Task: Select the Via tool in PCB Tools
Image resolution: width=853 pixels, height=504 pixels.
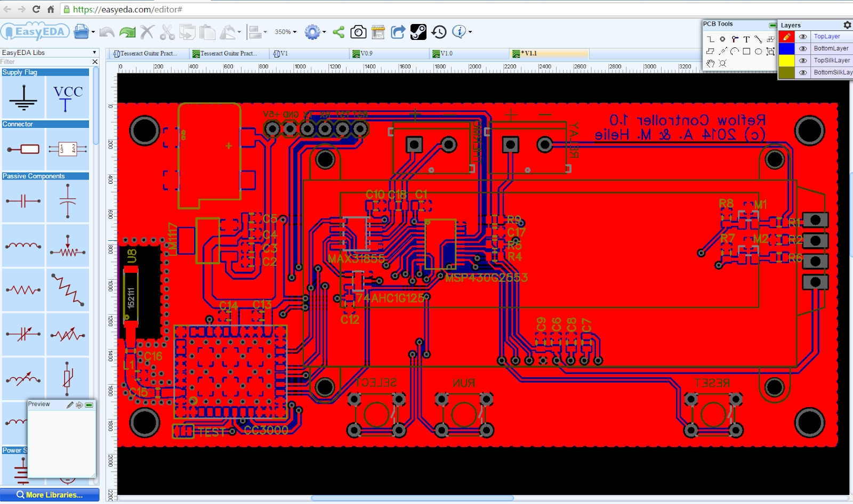Action: (x=722, y=39)
